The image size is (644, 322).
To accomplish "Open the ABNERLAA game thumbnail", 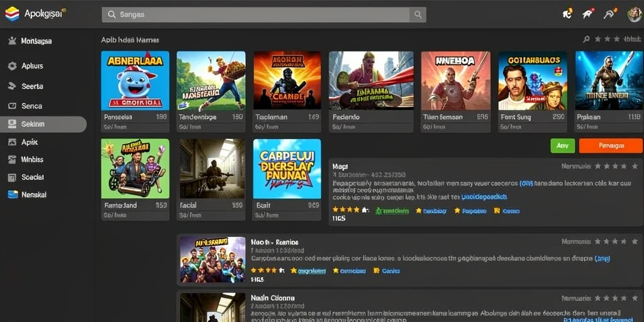I will pyautogui.click(x=135, y=81).
